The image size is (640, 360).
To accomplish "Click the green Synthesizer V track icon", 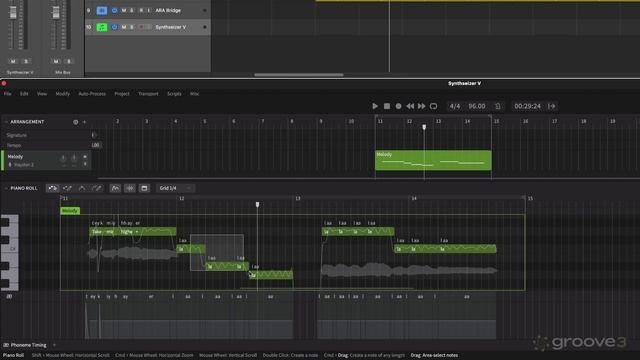I will point(102,27).
